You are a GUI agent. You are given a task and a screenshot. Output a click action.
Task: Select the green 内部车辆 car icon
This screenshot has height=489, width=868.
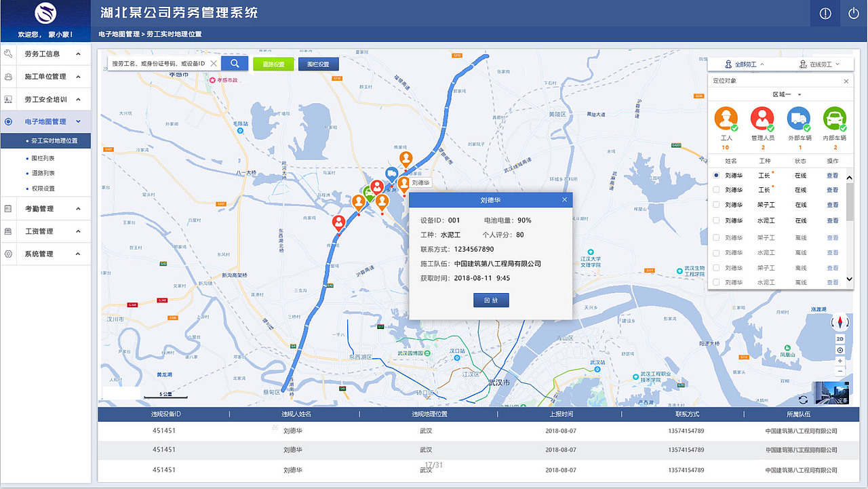835,119
